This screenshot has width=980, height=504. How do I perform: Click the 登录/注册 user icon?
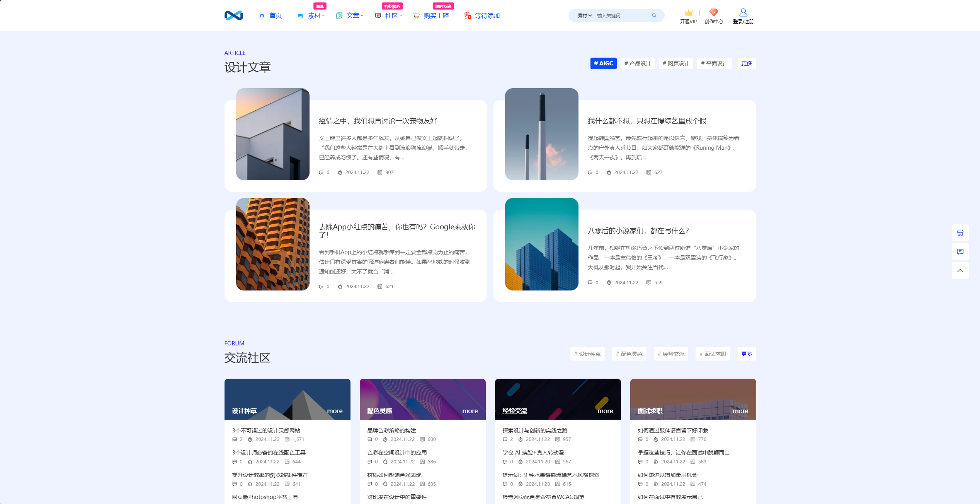pyautogui.click(x=743, y=12)
